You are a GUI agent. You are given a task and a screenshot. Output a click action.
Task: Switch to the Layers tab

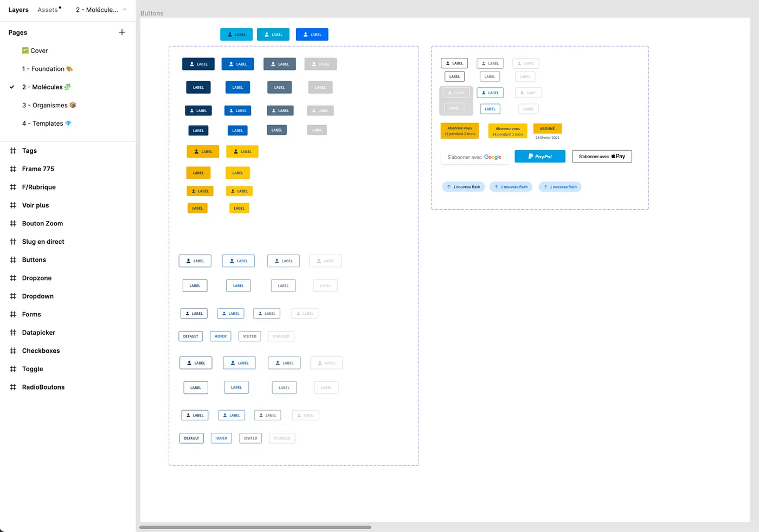pyautogui.click(x=18, y=10)
